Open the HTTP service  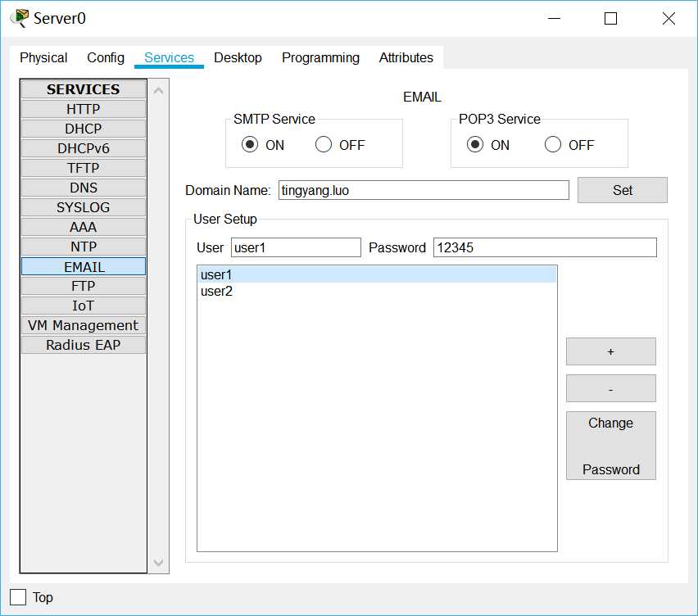point(84,109)
